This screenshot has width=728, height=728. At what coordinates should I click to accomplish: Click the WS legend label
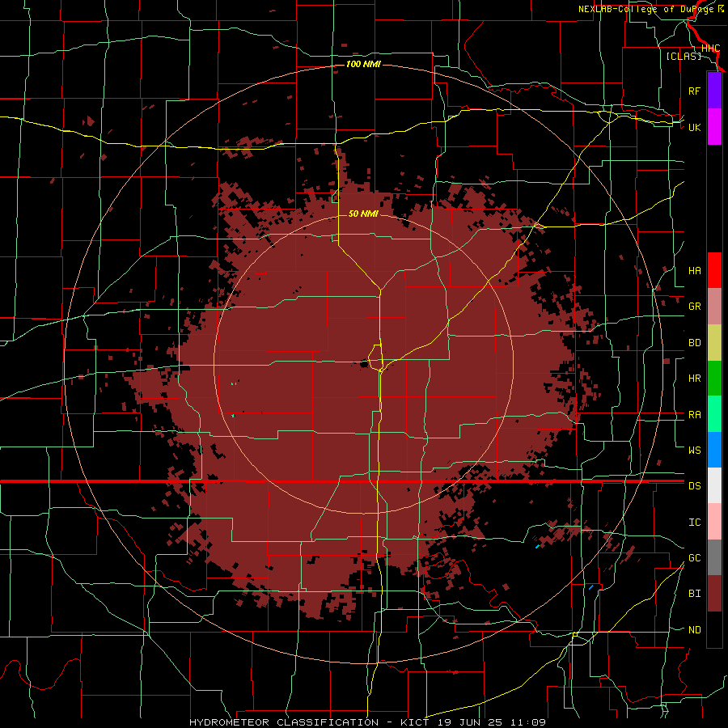[694, 451]
